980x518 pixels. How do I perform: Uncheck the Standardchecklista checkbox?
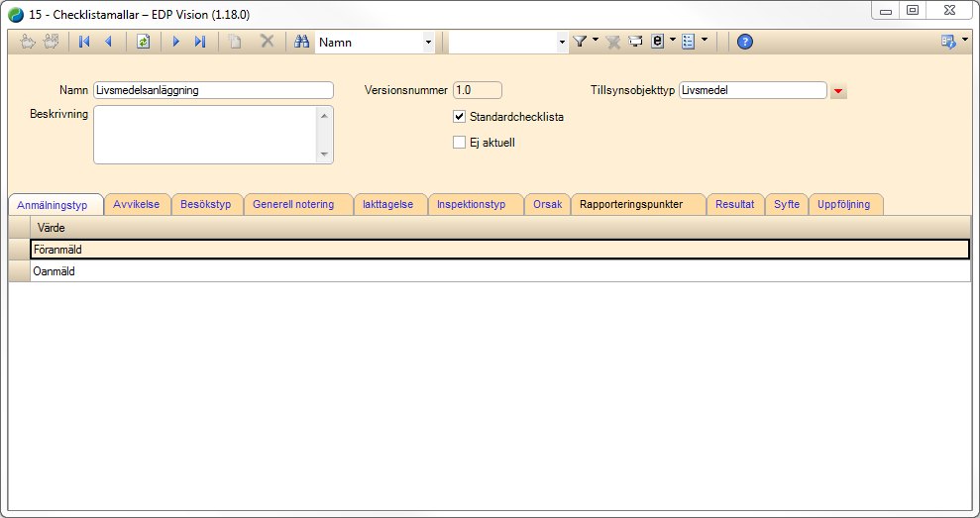pos(459,117)
